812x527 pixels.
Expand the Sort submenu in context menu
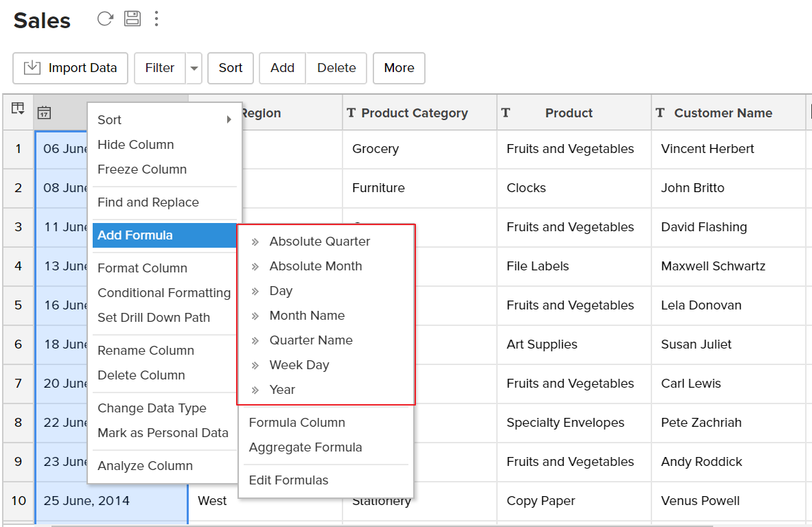click(165, 120)
